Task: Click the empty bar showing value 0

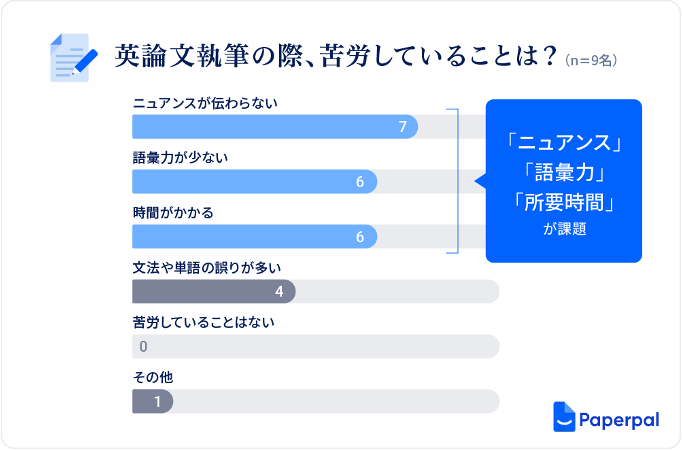Action: [315, 347]
